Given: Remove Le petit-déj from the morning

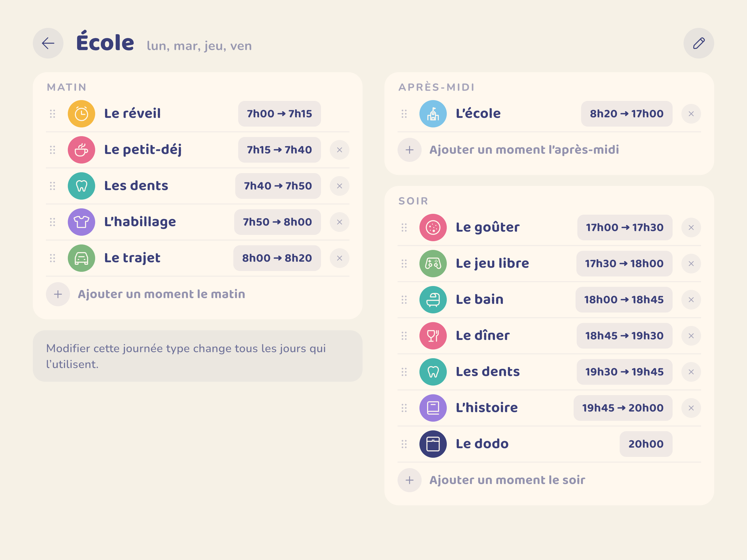Looking at the screenshot, I should 339,150.
